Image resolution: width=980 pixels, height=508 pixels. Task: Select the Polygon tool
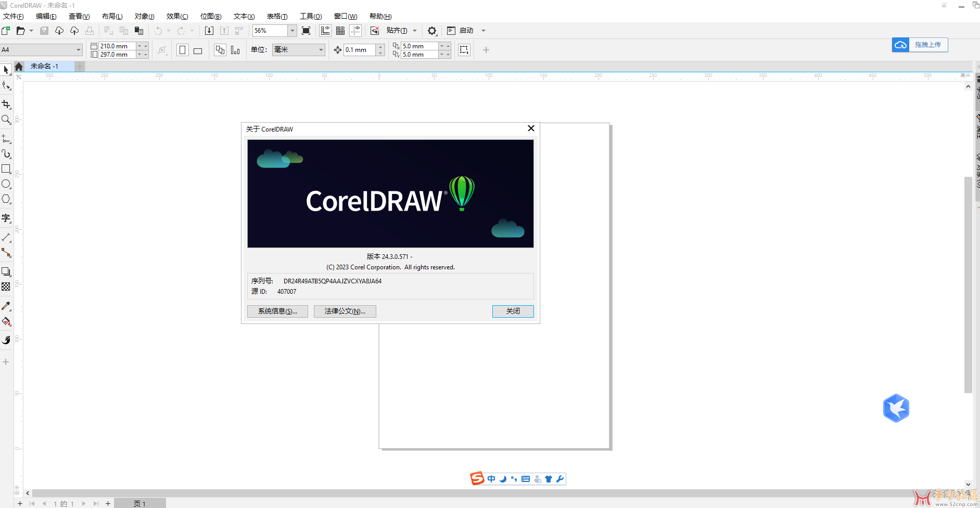pos(6,199)
